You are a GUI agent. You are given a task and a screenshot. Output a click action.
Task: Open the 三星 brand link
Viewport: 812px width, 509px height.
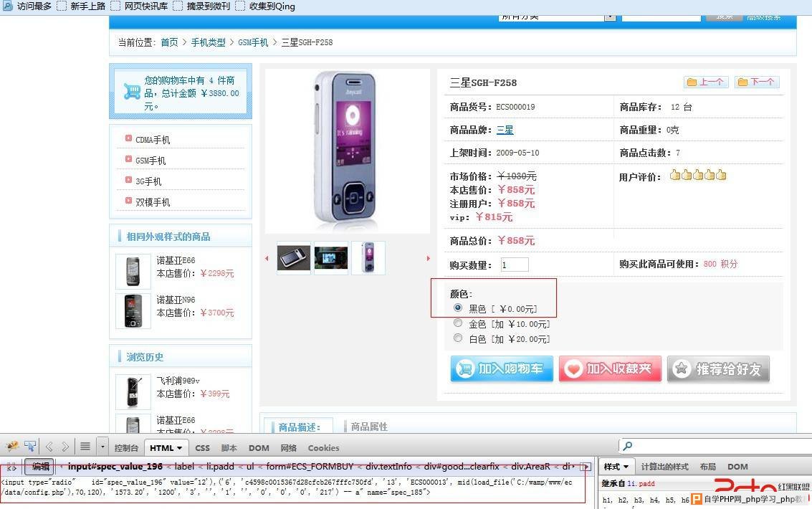(x=505, y=130)
